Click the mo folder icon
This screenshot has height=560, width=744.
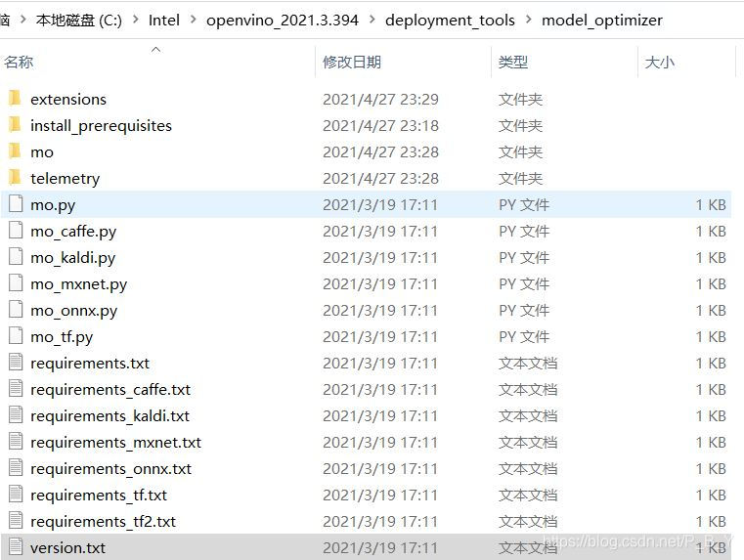[x=15, y=151]
